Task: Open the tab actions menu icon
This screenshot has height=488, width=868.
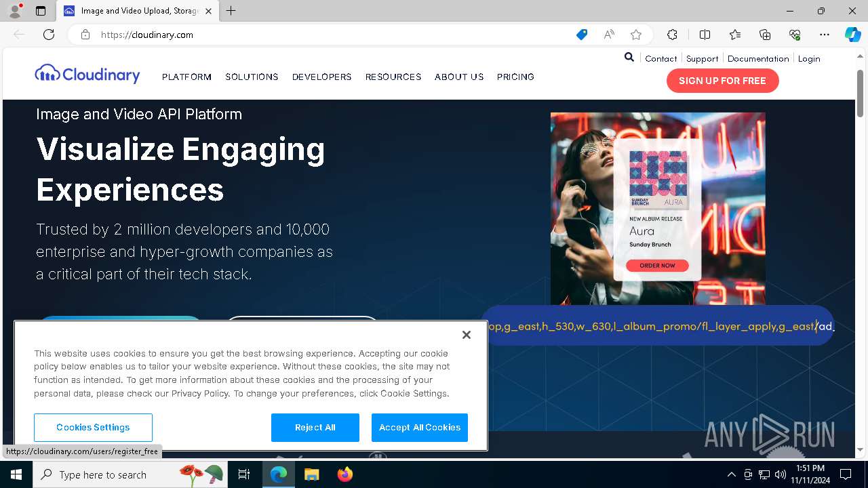Action: (41, 11)
